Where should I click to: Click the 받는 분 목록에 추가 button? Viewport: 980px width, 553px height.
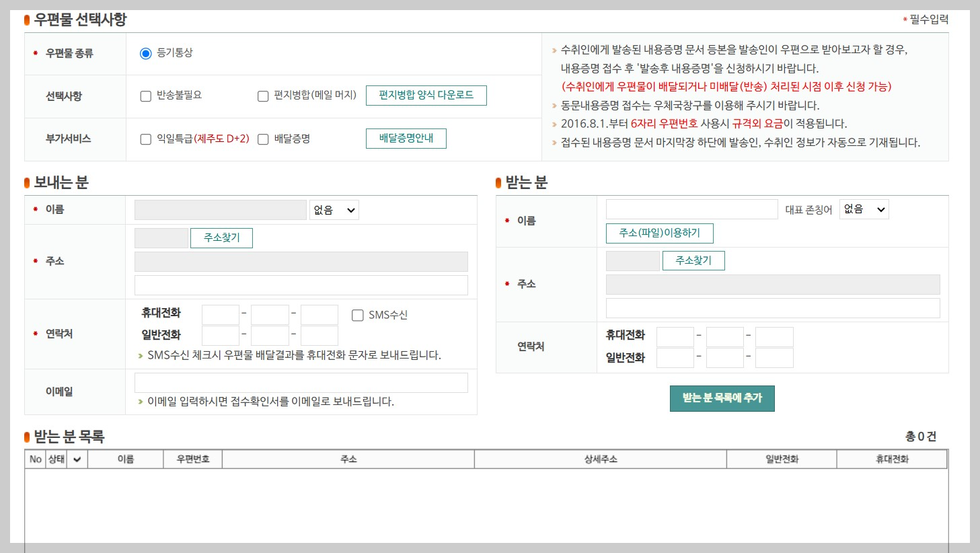(722, 398)
